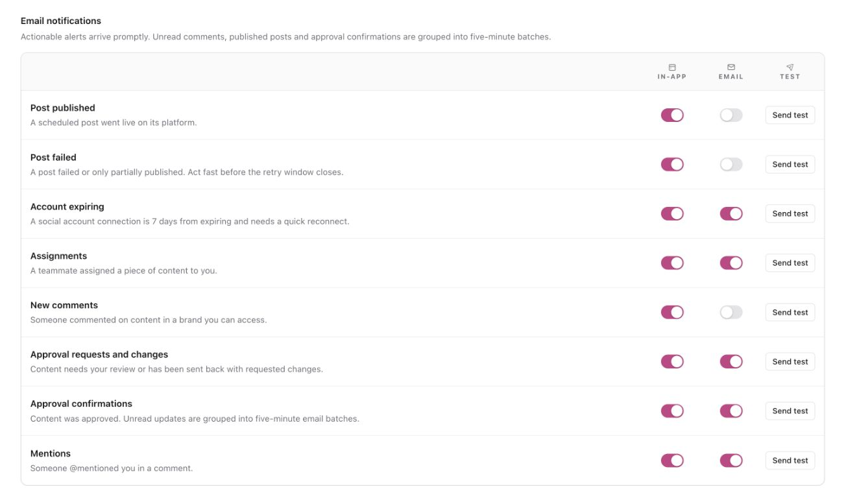846x504 pixels.
Task: Switch off email alerts for Mentions
Action: click(731, 461)
